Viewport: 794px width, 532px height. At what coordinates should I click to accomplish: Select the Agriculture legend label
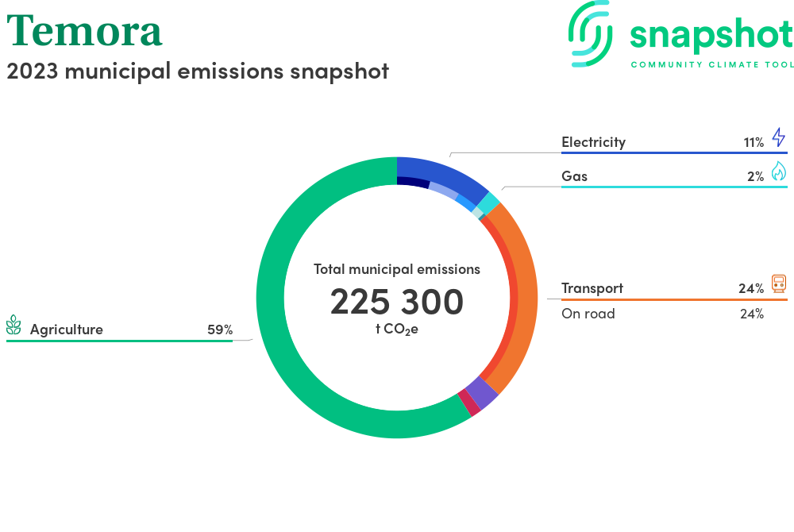(67, 330)
